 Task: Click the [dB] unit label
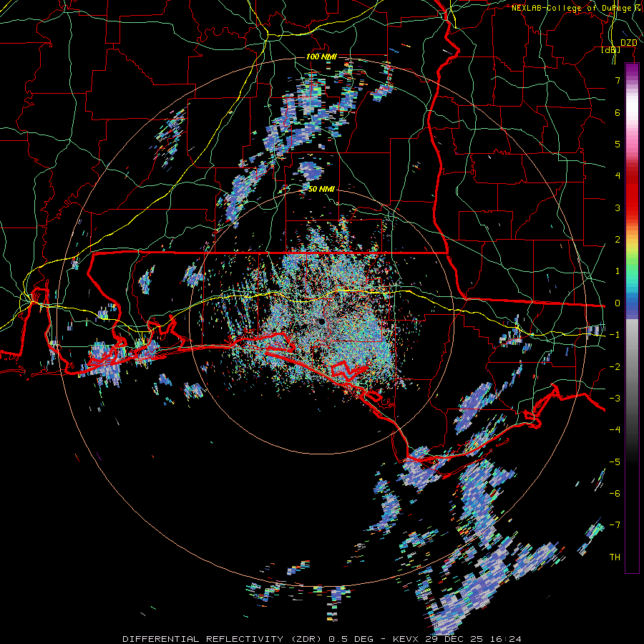[611, 50]
